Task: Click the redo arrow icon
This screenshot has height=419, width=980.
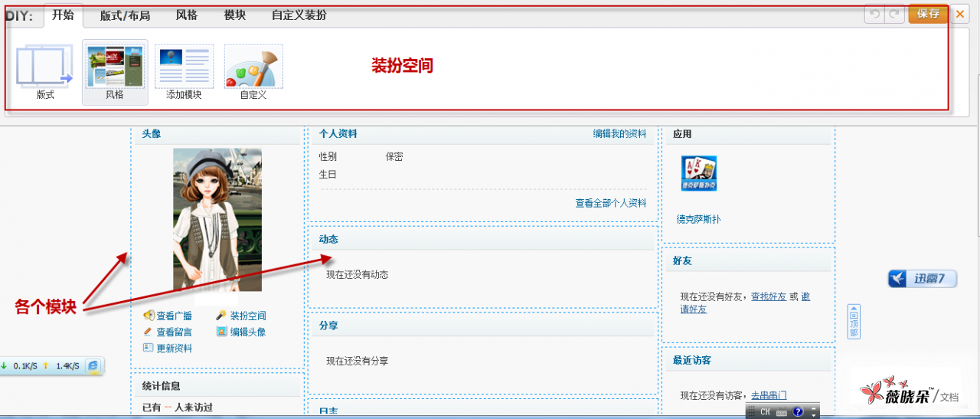Action: point(893,14)
